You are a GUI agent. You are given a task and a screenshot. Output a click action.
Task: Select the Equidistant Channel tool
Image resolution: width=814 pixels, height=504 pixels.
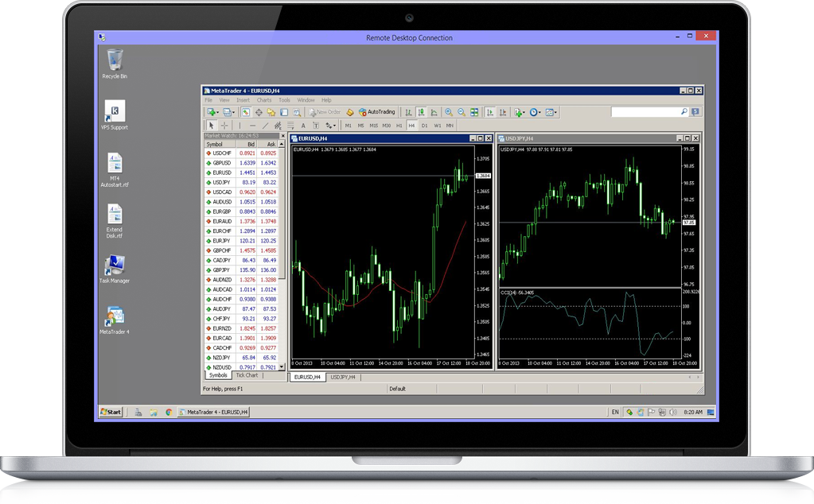[278, 126]
